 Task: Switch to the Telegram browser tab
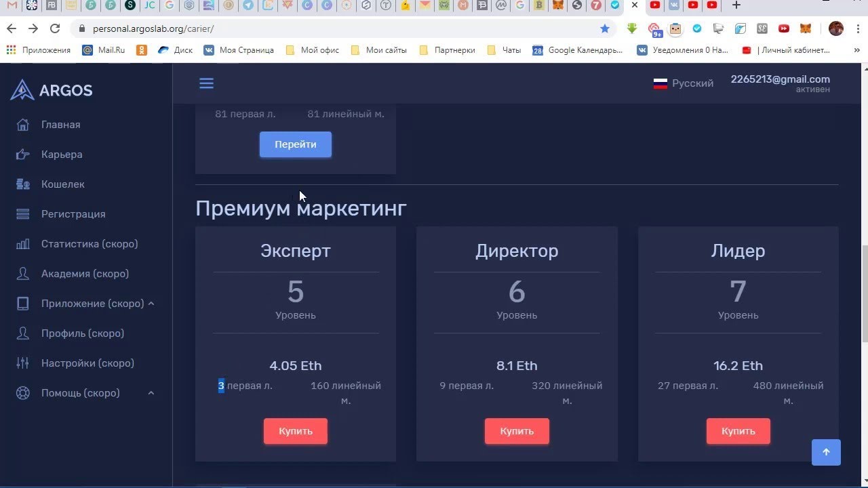[248, 5]
